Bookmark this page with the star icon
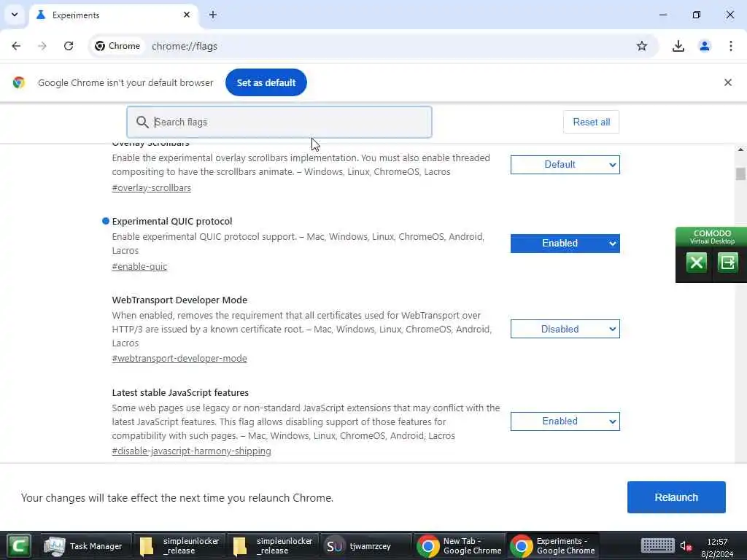The width and height of the screenshot is (747, 560). 642,46
